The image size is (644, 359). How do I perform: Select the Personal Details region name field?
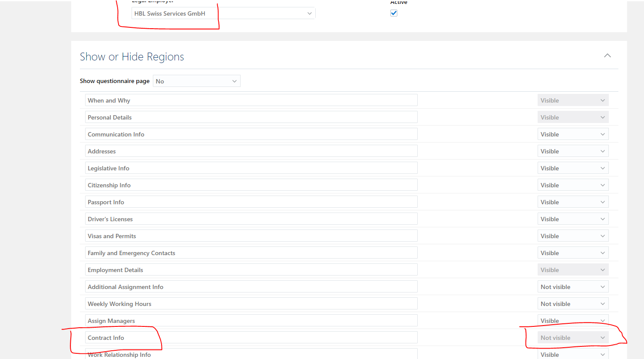click(x=251, y=117)
